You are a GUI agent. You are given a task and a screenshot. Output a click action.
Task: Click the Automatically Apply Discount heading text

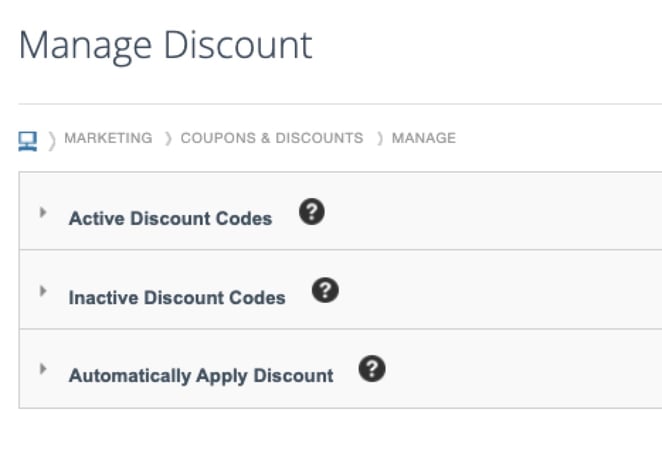click(x=201, y=376)
